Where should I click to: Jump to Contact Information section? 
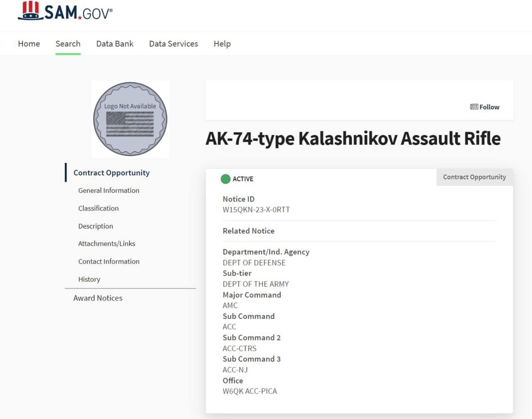(109, 261)
